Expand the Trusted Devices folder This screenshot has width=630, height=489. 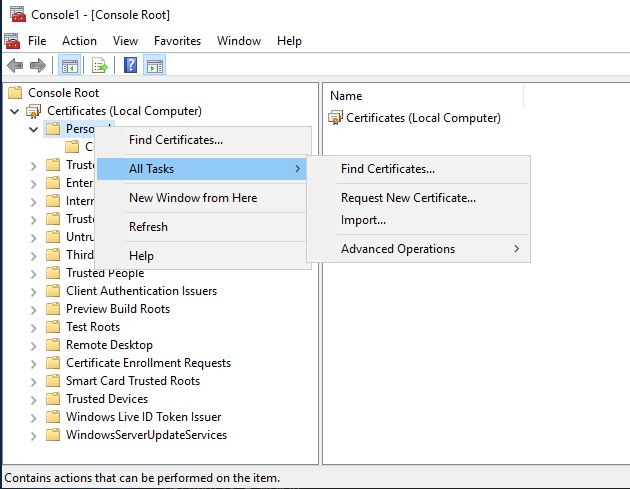[34, 400]
